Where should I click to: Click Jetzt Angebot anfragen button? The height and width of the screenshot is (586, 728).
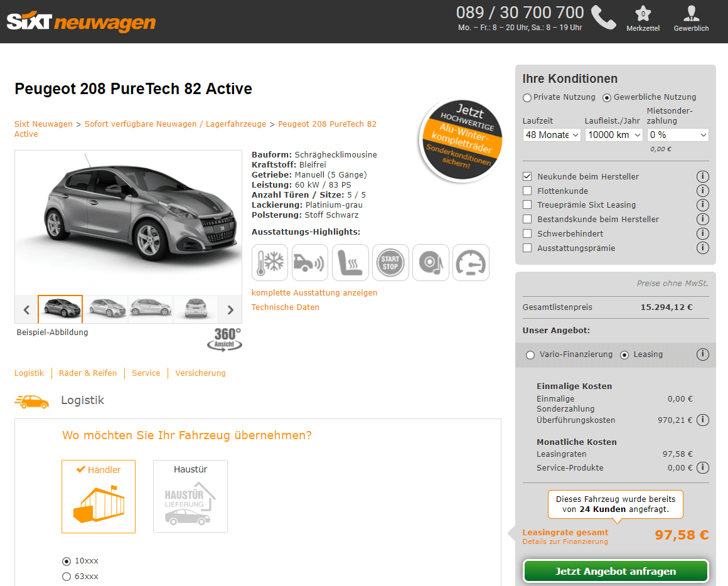tap(616, 571)
